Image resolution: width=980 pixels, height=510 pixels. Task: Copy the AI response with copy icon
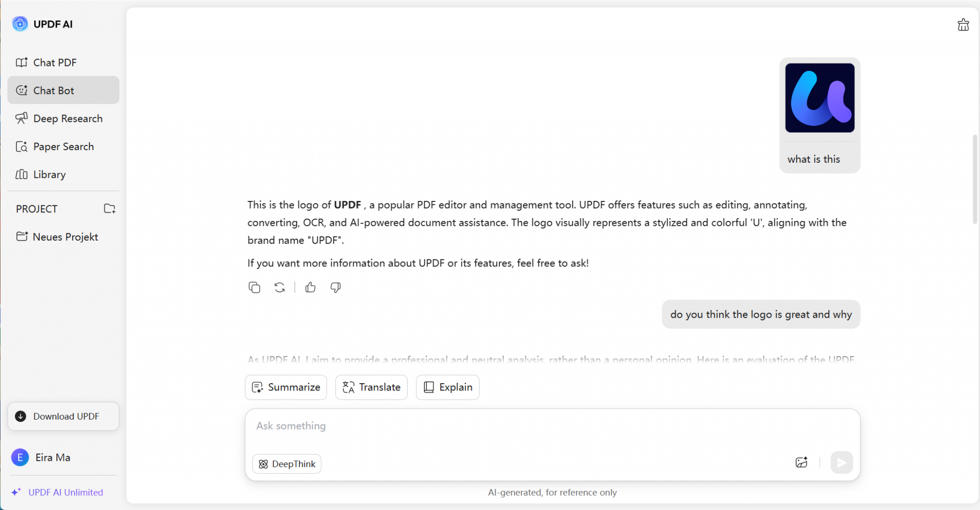pos(254,287)
